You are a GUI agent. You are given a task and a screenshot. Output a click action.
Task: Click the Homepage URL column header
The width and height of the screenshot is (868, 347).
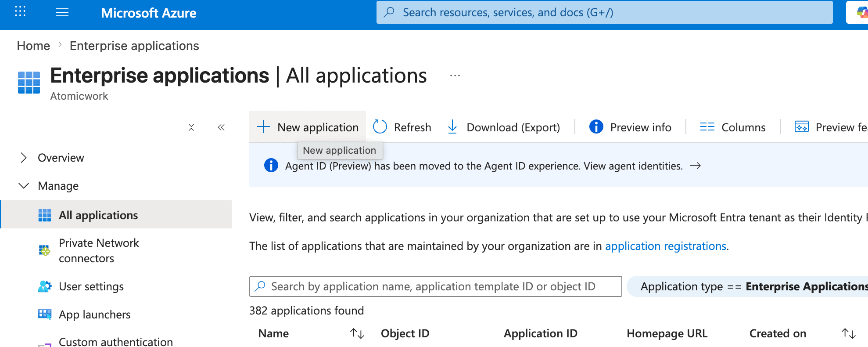(667, 333)
